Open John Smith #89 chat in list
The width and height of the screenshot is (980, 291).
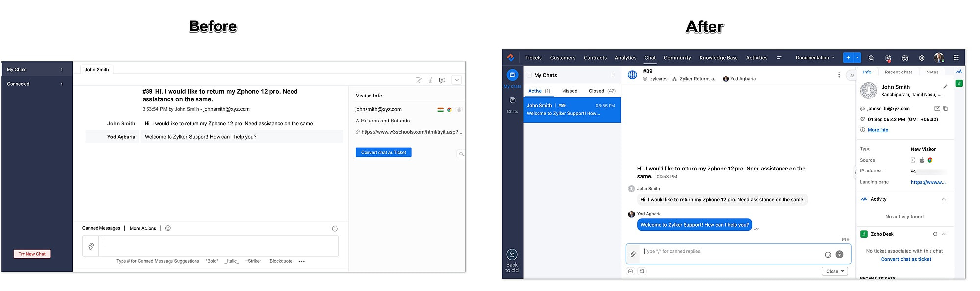tap(572, 110)
